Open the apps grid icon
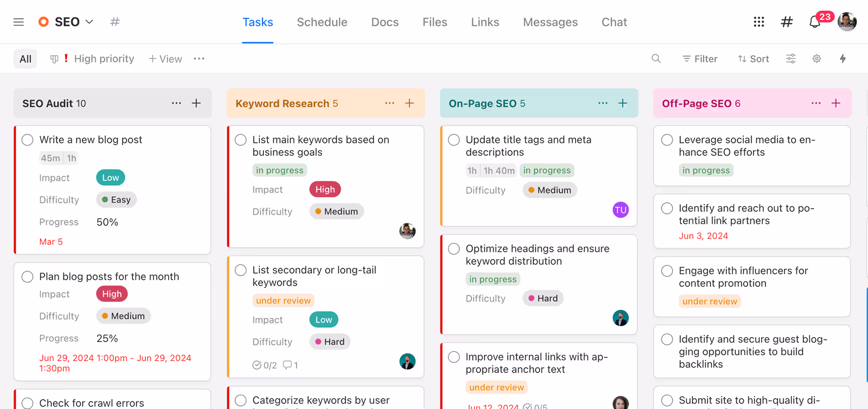 (759, 22)
